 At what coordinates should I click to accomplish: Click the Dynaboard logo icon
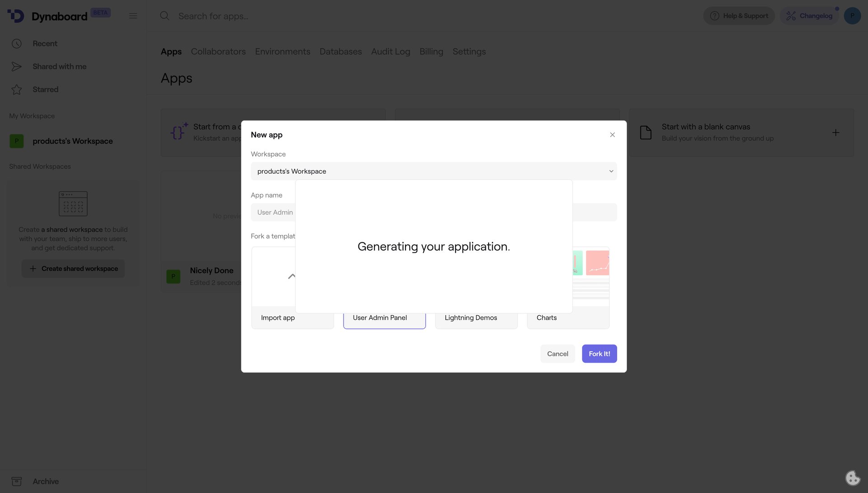pyautogui.click(x=15, y=16)
